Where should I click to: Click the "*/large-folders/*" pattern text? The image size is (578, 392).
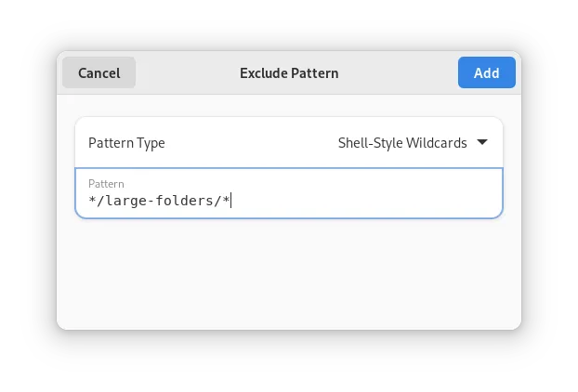pos(159,201)
